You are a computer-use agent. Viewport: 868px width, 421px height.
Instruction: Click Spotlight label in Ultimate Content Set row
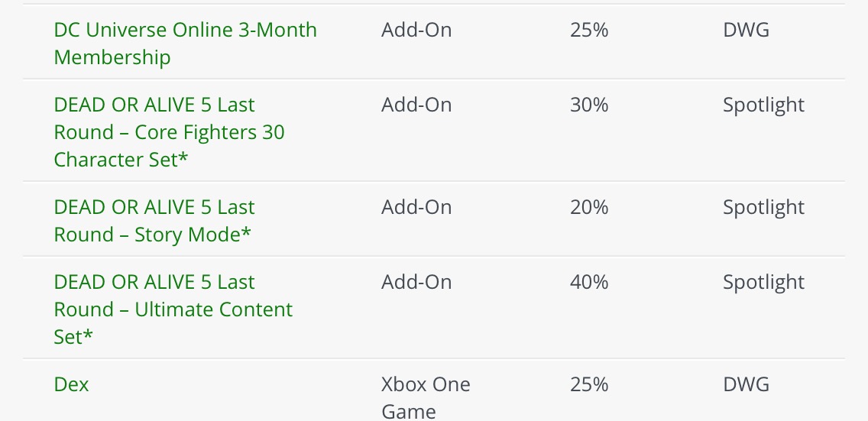pos(763,283)
